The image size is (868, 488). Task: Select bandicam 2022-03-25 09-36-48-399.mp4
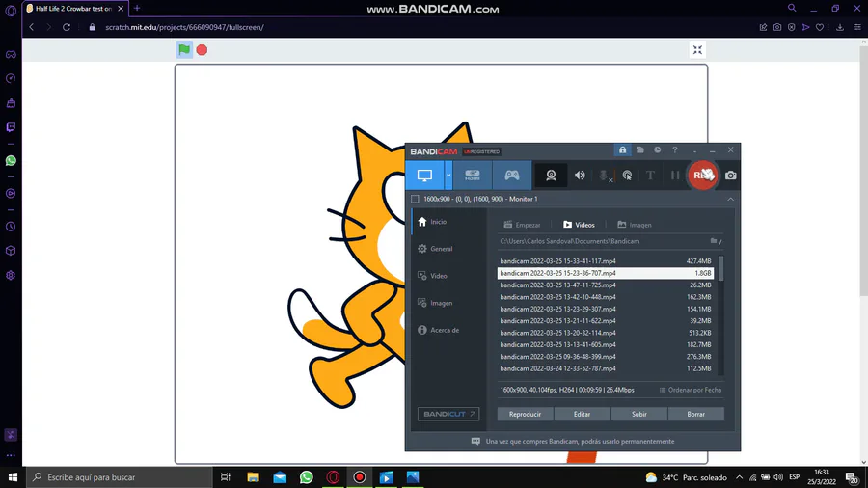click(605, 357)
